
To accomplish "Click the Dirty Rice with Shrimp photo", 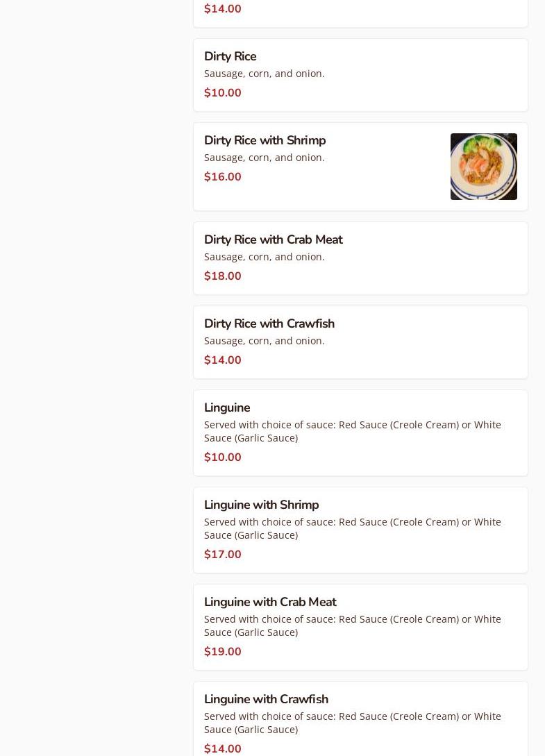I will 483,167.
